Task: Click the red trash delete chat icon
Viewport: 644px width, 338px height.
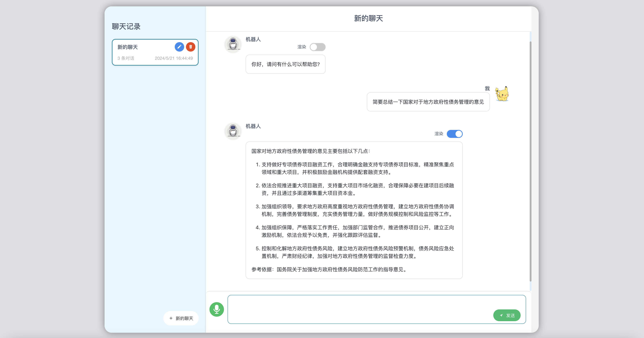Action: [x=190, y=47]
